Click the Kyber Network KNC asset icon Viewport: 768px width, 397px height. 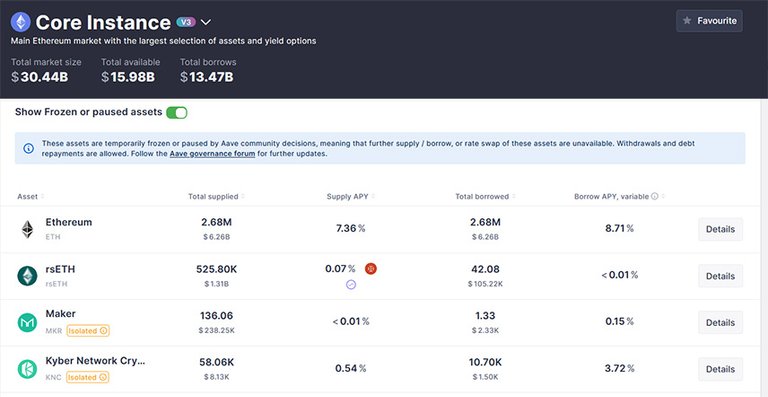click(x=27, y=369)
